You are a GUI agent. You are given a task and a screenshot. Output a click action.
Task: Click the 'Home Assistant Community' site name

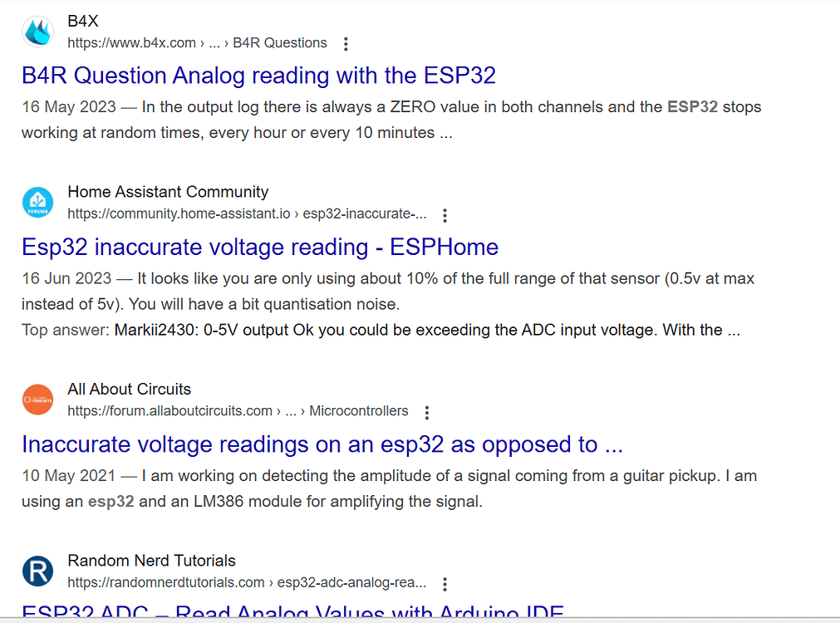click(x=168, y=192)
